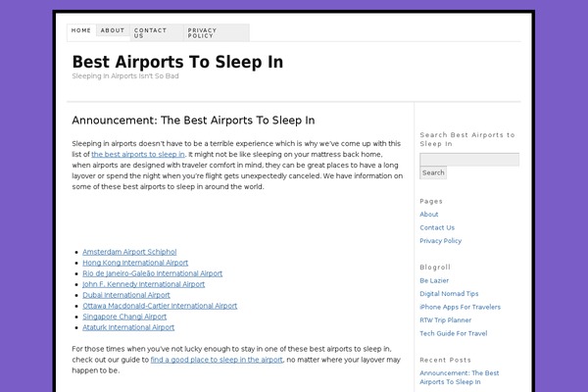The height and width of the screenshot is (392, 588).
Task: Open the RTW Trip Planner blogroll link
Action: click(445, 319)
